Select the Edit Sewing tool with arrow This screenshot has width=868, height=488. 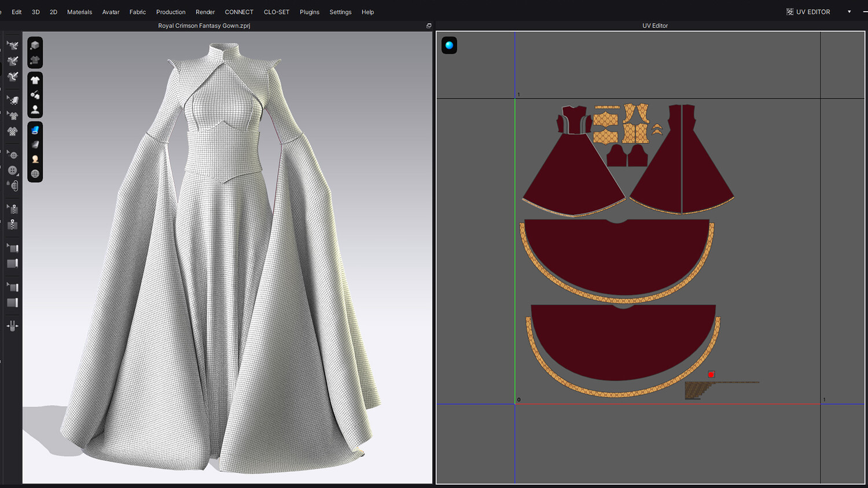(13, 45)
